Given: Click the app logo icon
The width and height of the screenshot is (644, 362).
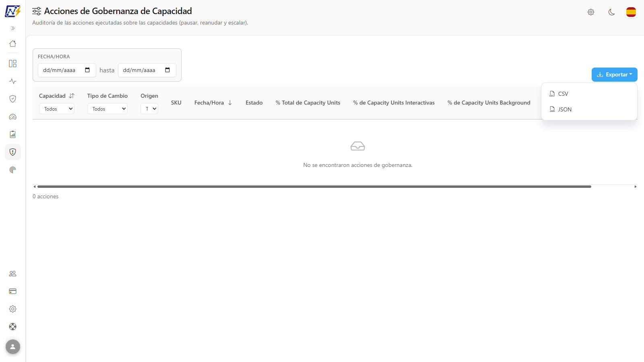Looking at the screenshot, I should [12, 11].
